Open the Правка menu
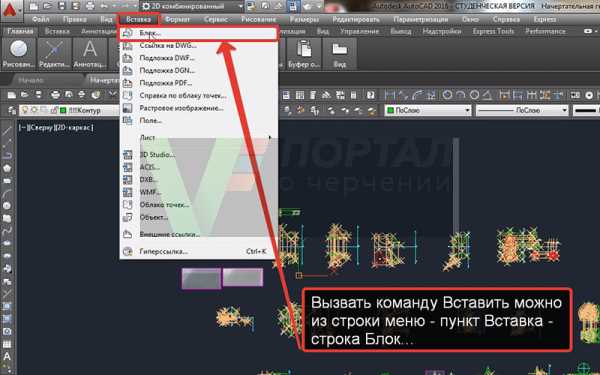 (x=74, y=19)
